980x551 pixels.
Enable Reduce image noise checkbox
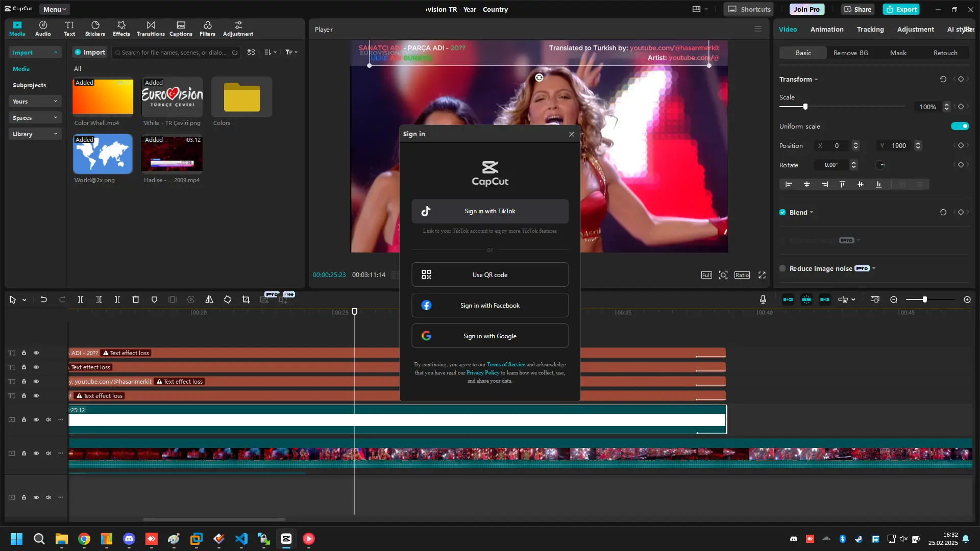click(782, 268)
